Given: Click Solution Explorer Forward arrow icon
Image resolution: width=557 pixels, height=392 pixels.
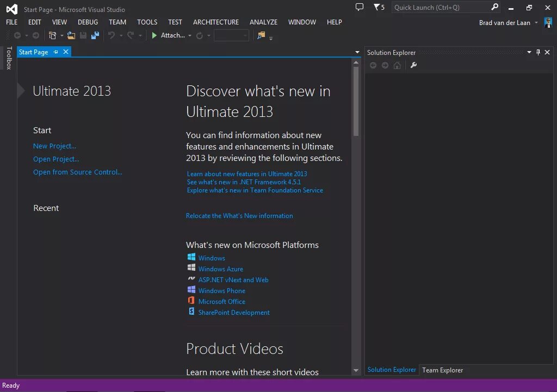Looking at the screenshot, I should click(385, 65).
